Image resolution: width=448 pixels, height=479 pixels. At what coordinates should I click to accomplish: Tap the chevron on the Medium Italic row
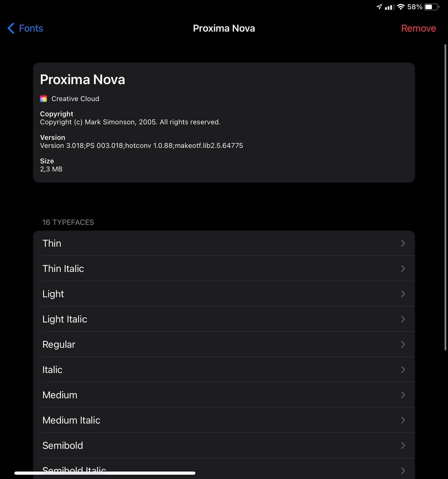(403, 420)
